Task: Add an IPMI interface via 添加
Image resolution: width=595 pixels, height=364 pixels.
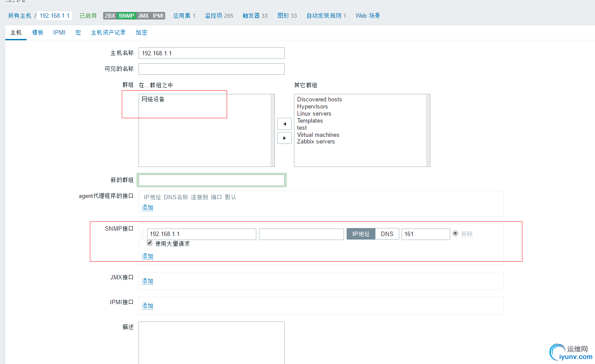Action: pyautogui.click(x=147, y=306)
